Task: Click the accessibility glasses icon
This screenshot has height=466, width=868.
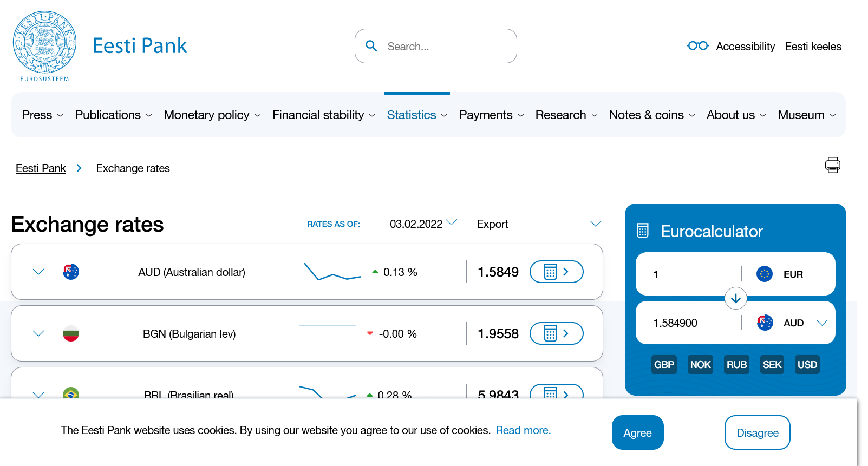Action: tap(697, 46)
